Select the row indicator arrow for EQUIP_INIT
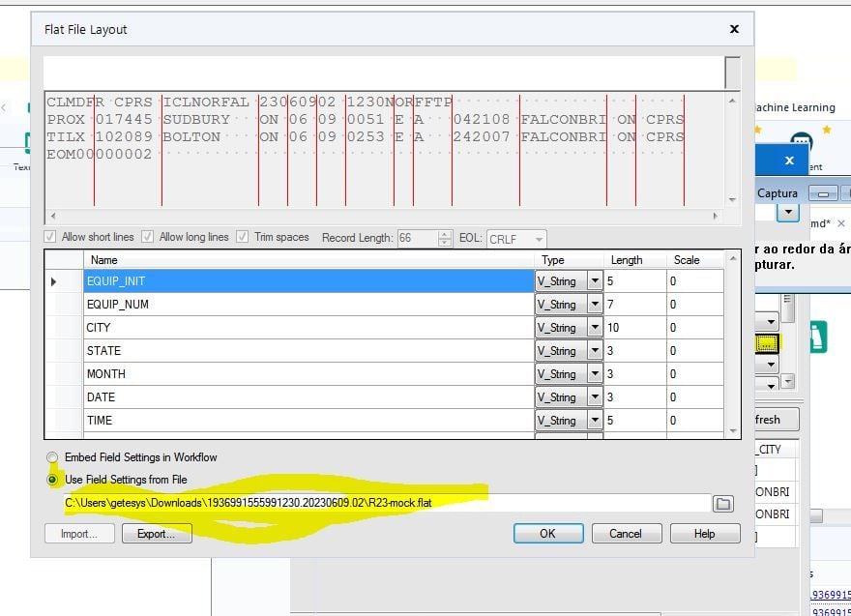Viewport: 851px width, 616px height. [53, 281]
